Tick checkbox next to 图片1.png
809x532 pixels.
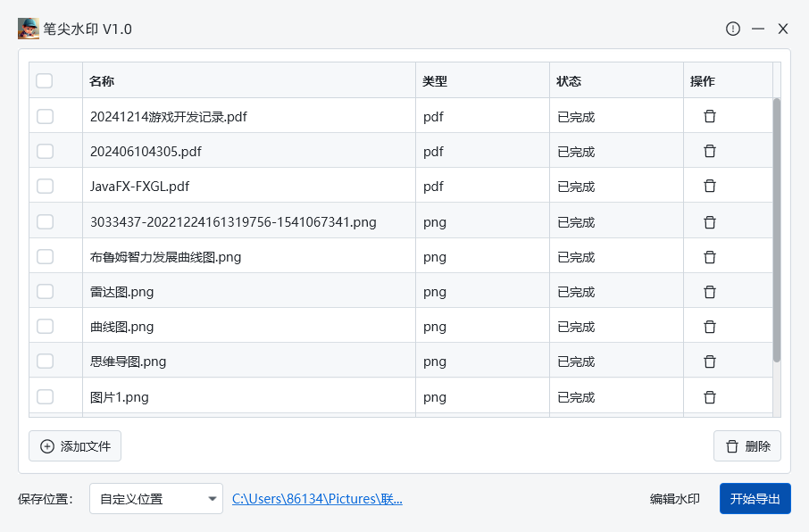[x=45, y=396]
